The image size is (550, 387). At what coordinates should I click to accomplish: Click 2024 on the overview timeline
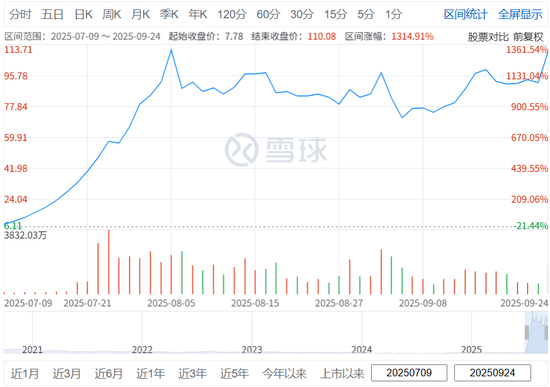pyautogui.click(x=362, y=349)
